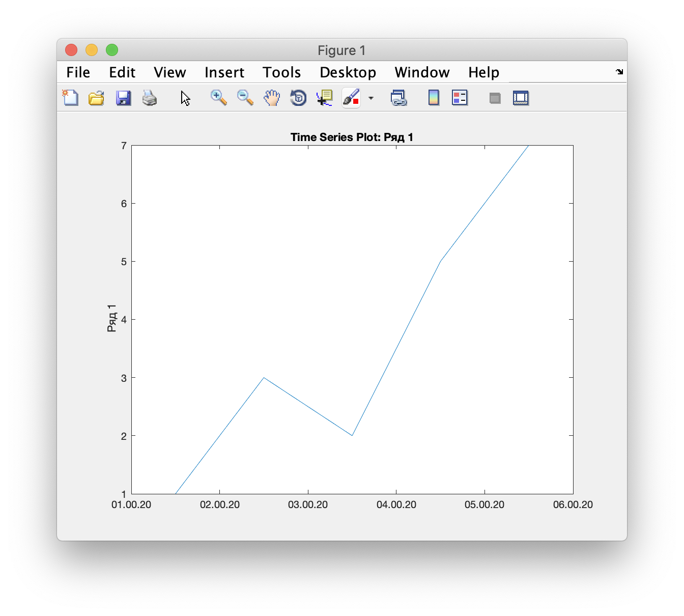The width and height of the screenshot is (684, 616).
Task: Open the View menu
Action: pyautogui.click(x=170, y=72)
